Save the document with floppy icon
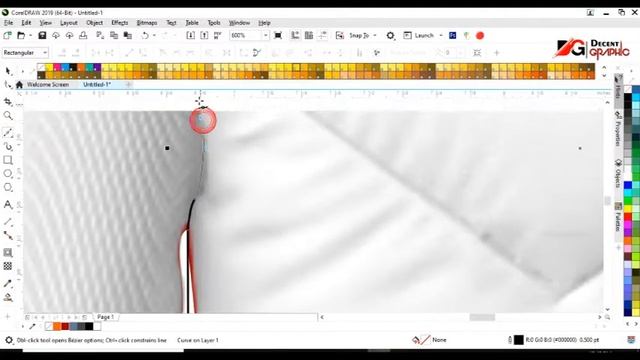Image resolution: width=640 pixels, height=360 pixels. [x=42, y=36]
